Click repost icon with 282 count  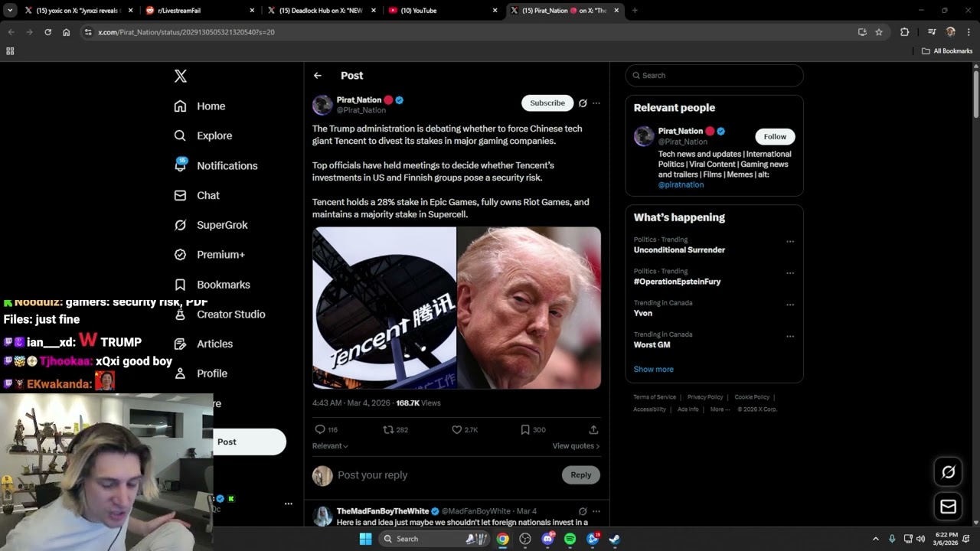pyautogui.click(x=395, y=430)
